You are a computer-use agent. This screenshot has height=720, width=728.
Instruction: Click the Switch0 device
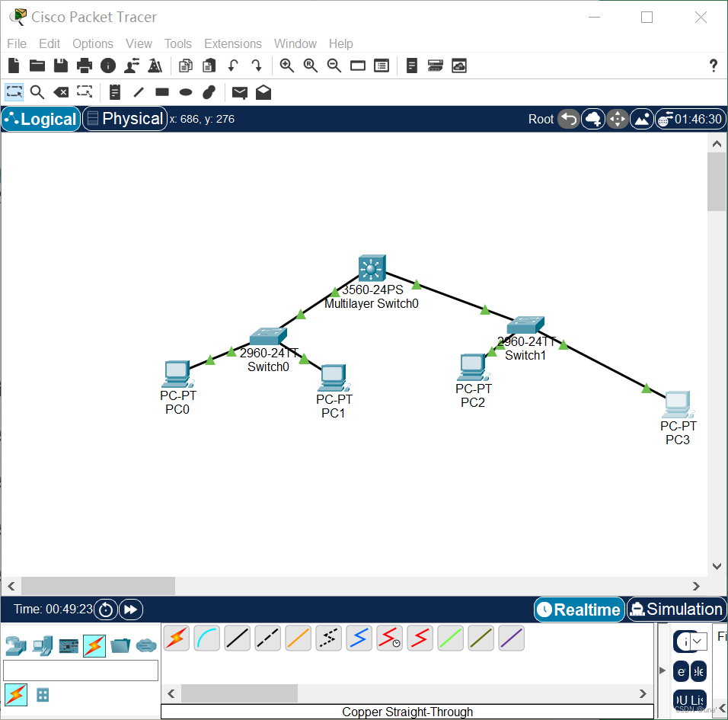coord(268,336)
